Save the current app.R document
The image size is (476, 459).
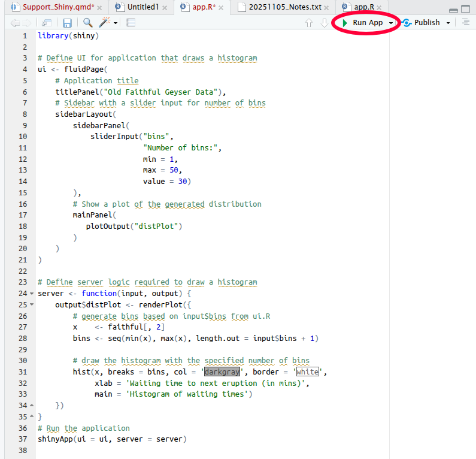67,23
